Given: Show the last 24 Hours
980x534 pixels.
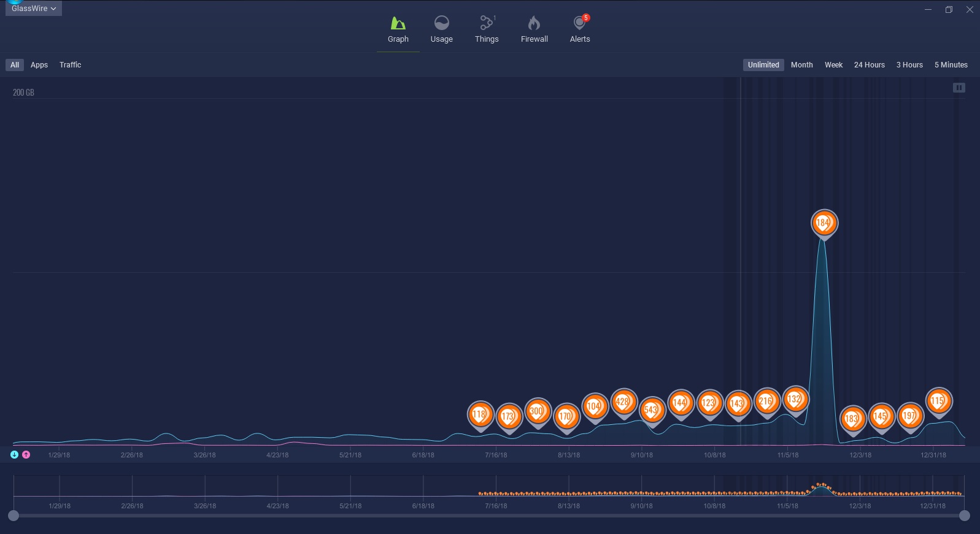Looking at the screenshot, I should [869, 65].
